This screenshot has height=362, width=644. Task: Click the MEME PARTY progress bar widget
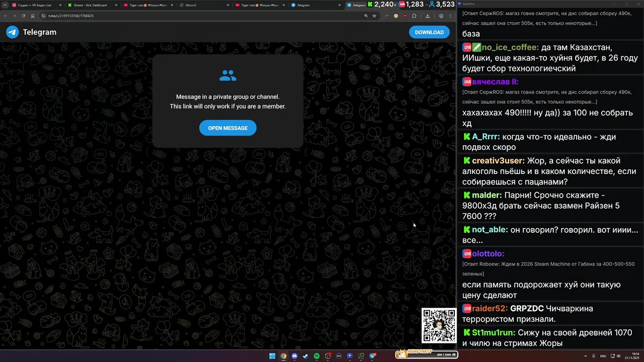[x=427, y=354]
